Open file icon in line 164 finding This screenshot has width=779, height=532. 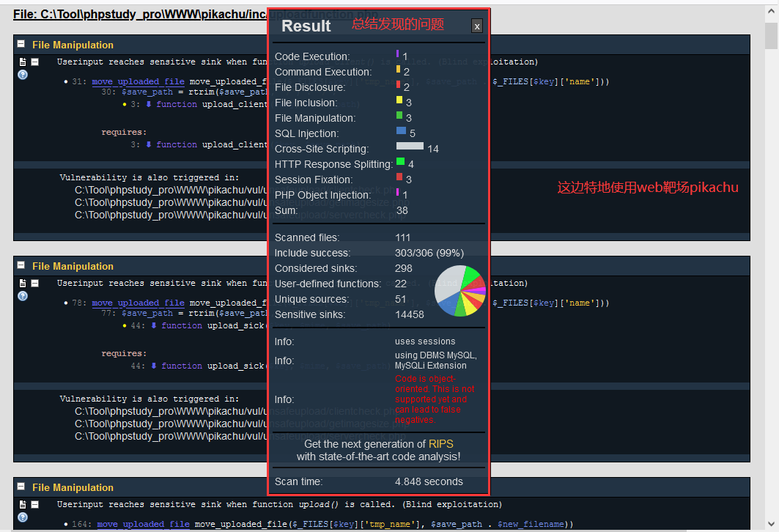[23, 505]
